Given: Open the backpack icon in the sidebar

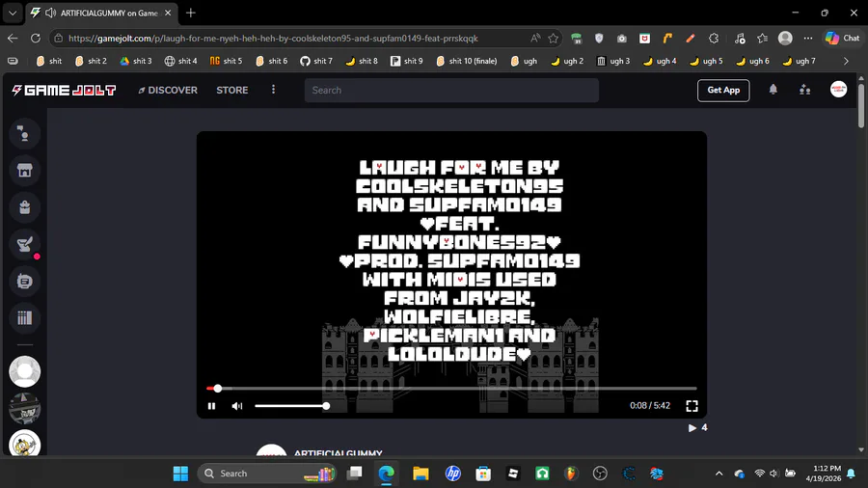Looking at the screenshot, I should click(x=24, y=207).
